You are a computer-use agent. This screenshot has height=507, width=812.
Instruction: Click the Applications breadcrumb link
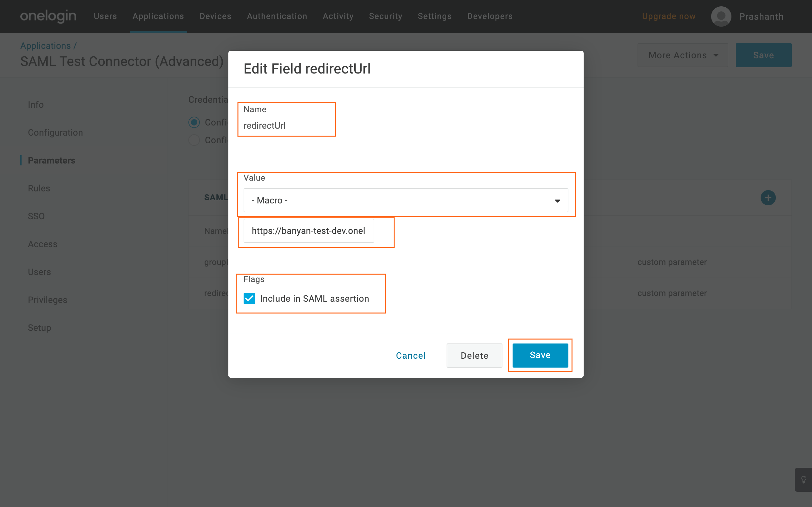coord(46,46)
